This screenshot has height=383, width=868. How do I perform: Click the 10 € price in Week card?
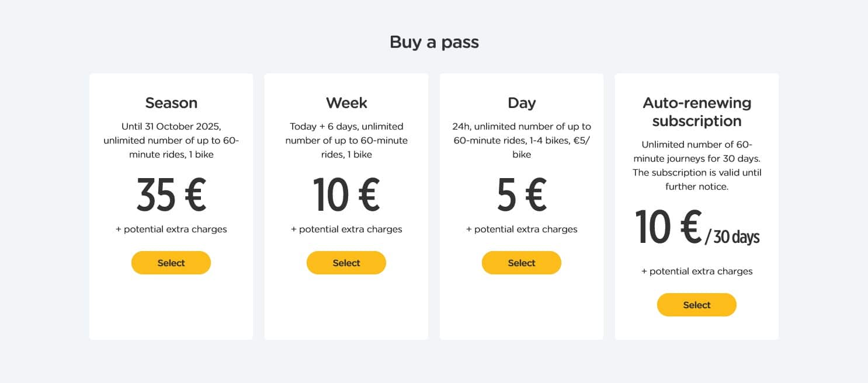(x=346, y=195)
